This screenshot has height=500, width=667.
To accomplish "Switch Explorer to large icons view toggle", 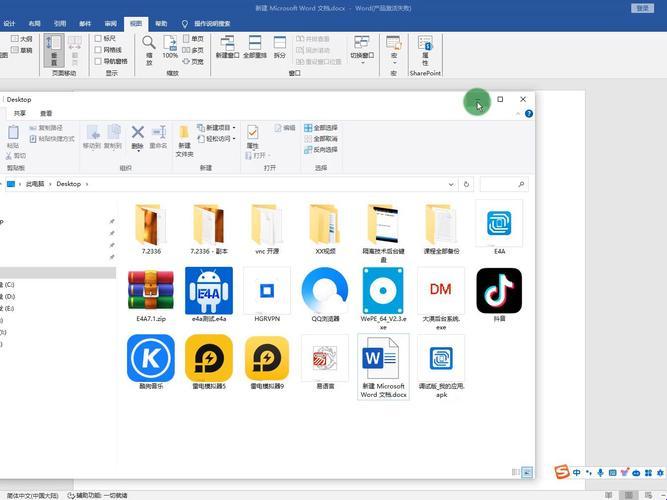I will point(527,472).
